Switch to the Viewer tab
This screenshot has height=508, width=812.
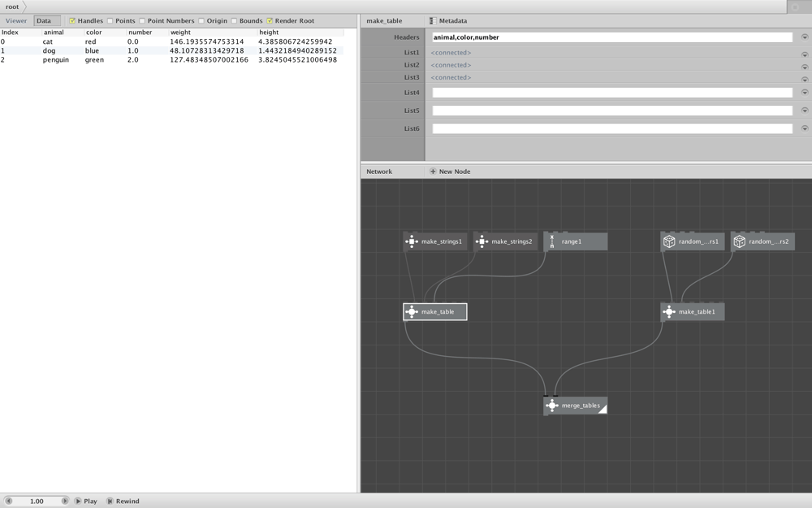pos(16,21)
